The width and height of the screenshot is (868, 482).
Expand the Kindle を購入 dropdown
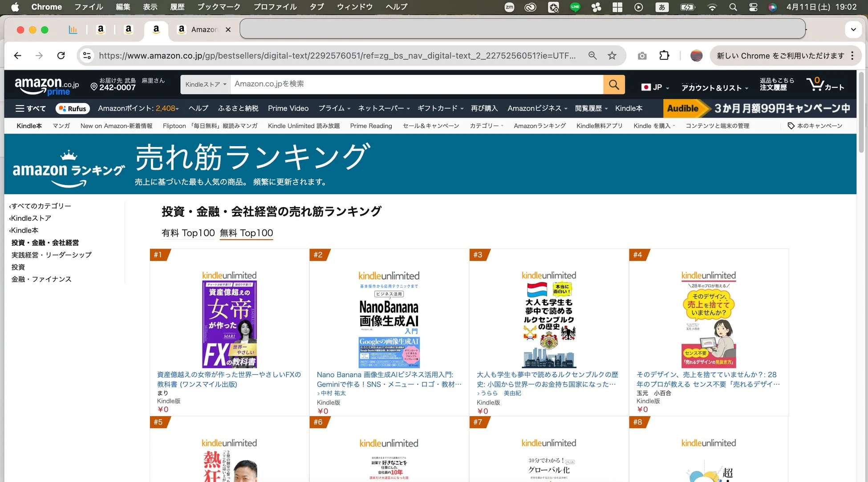coord(654,126)
